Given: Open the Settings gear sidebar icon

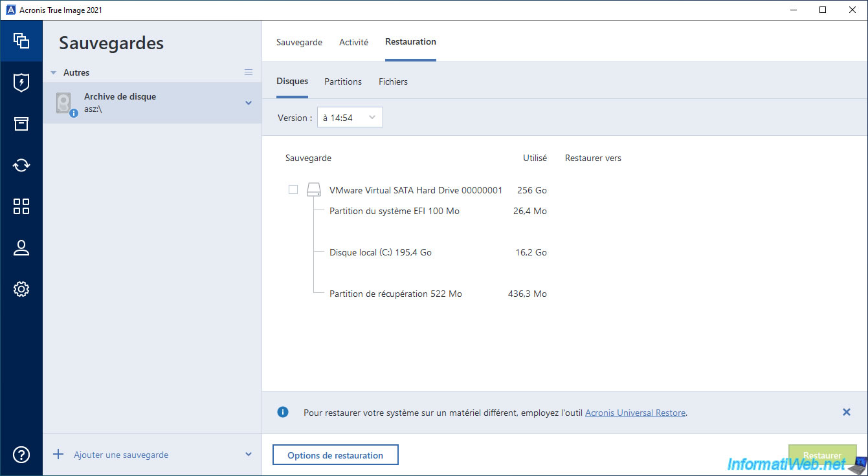Looking at the screenshot, I should click(x=21, y=289).
